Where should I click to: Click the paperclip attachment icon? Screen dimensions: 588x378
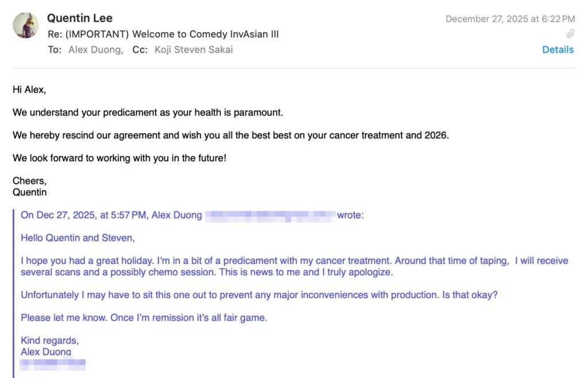570,34
